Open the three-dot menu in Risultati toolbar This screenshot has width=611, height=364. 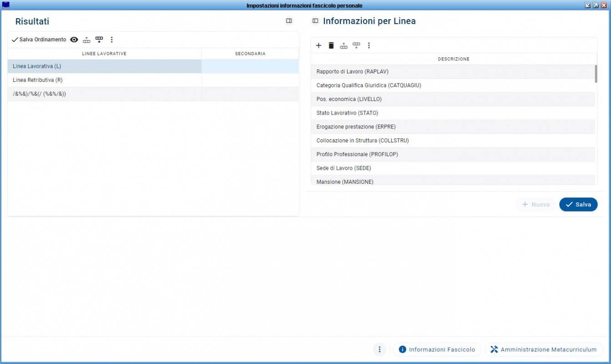[x=112, y=40]
